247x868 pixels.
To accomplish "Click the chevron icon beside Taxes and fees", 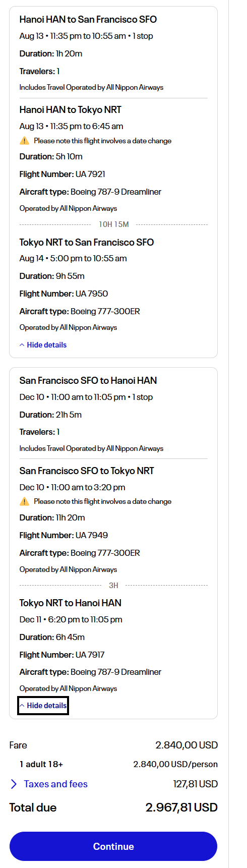I will [14, 784].
